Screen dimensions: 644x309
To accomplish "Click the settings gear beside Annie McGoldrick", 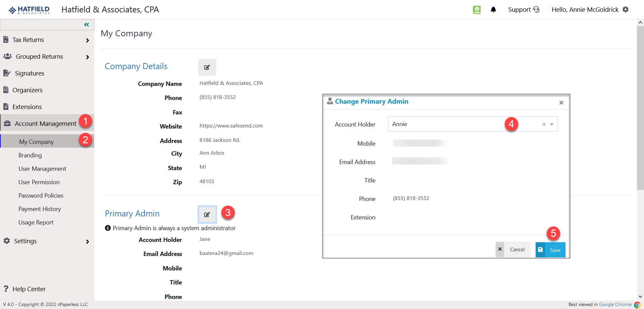I will (626, 9).
